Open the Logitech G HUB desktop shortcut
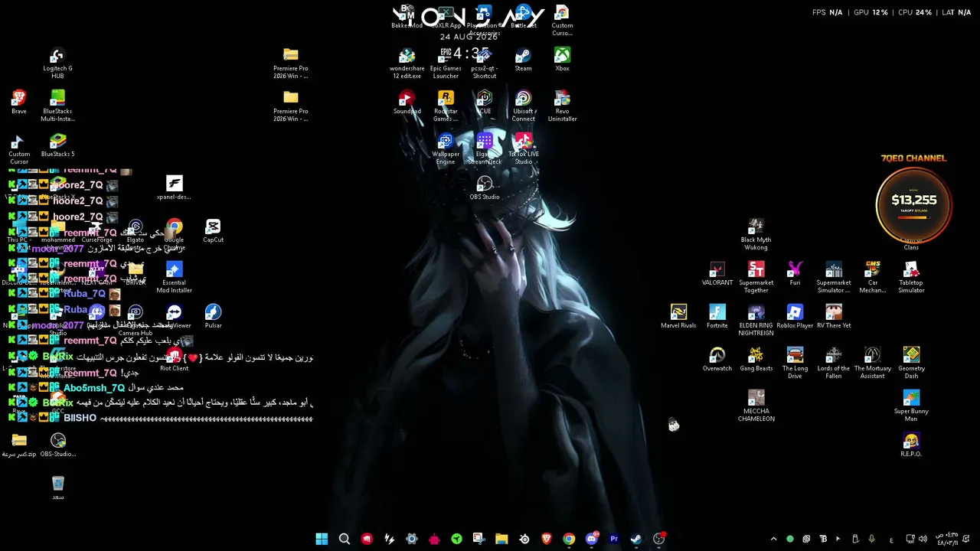980x551 pixels. click(x=57, y=64)
